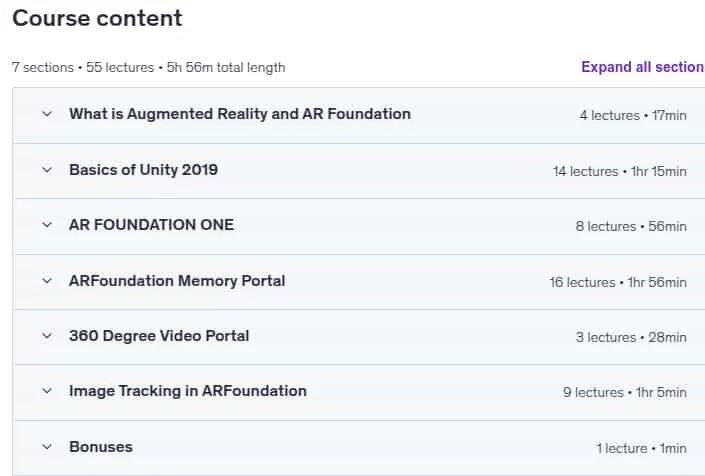Expand the 'AR FOUNDATION ONE' section heading
This screenshot has width=705, height=476.
point(152,225)
